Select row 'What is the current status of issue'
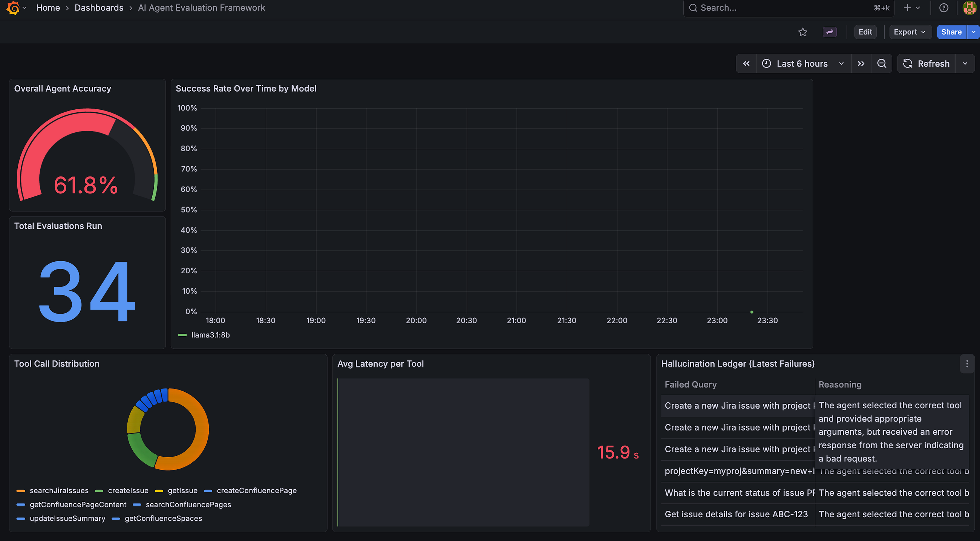 click(x=815, y=493)
